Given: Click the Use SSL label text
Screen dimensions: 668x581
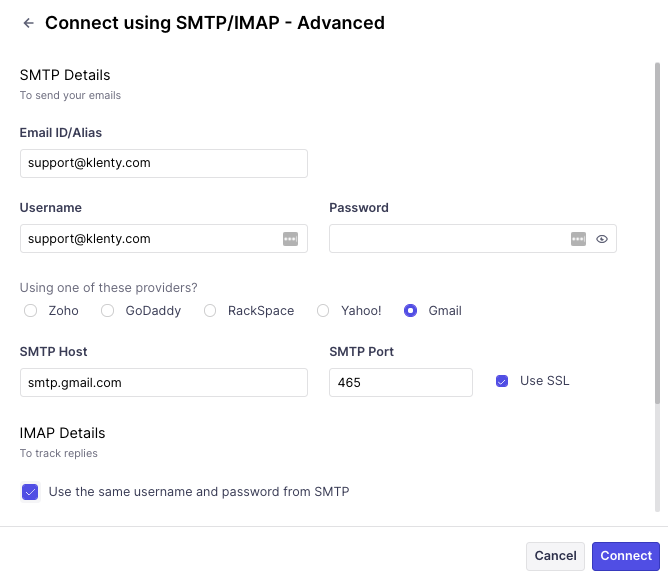Looking at the screenshot, I should [x=544, y=381].
